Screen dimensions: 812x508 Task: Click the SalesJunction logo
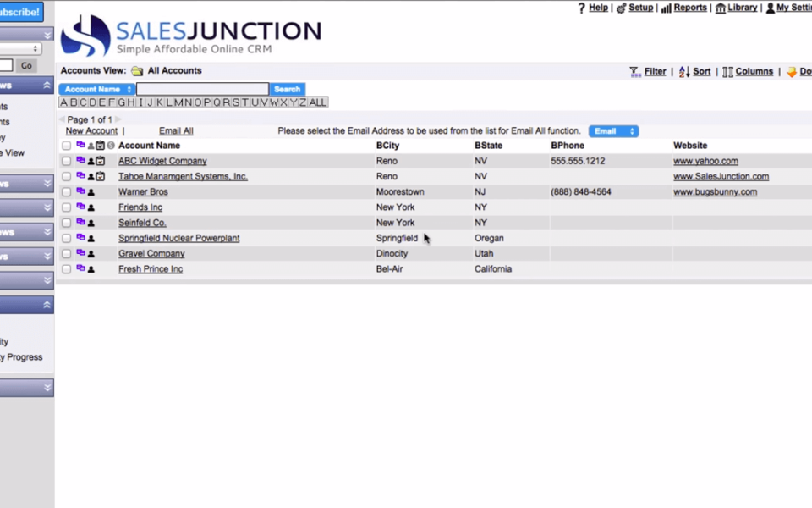point(190,36)
